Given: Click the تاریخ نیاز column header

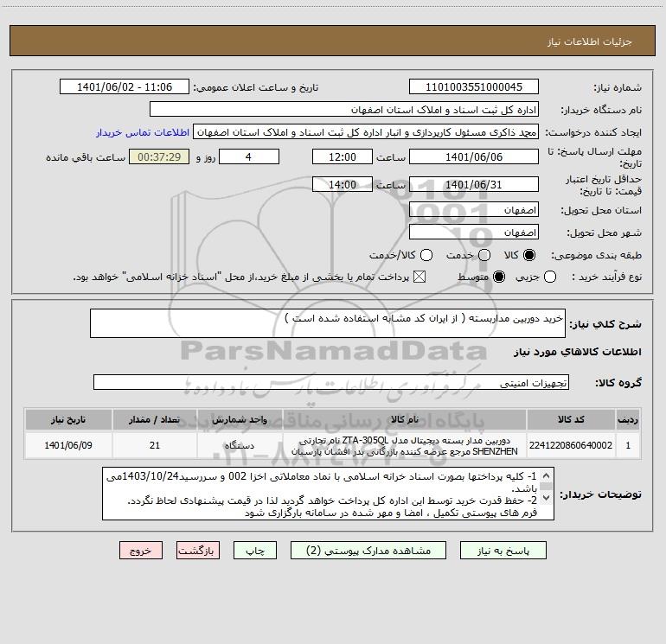Looking at the screenshot, I should point(68,420).
